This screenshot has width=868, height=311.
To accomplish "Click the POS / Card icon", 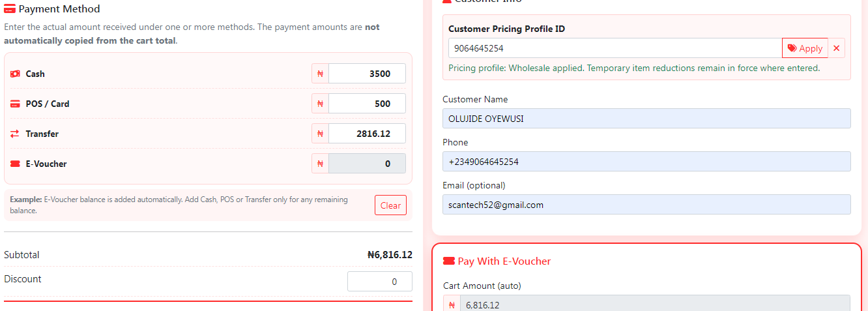I will (15, 104).
